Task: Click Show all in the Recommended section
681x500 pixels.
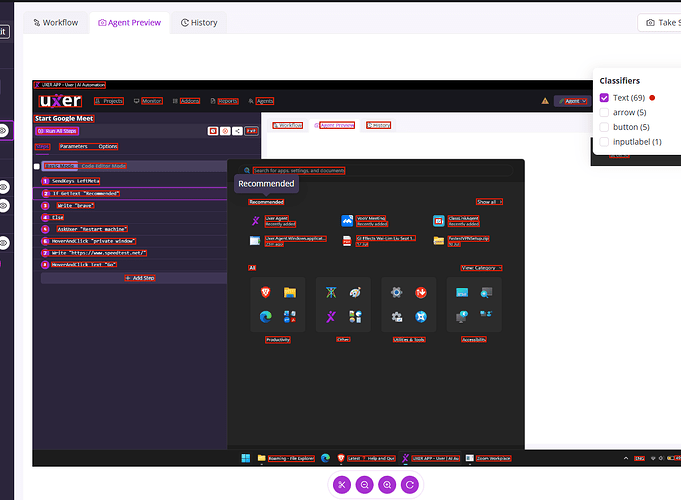Action: [x=489, y=202]
